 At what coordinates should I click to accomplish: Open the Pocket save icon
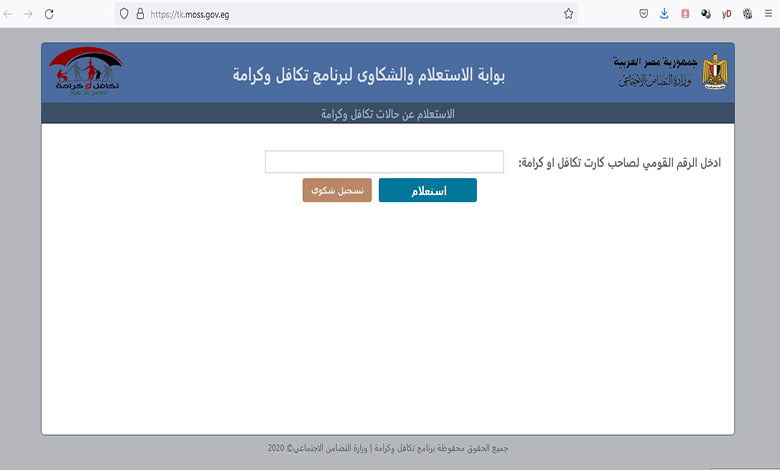644,14
